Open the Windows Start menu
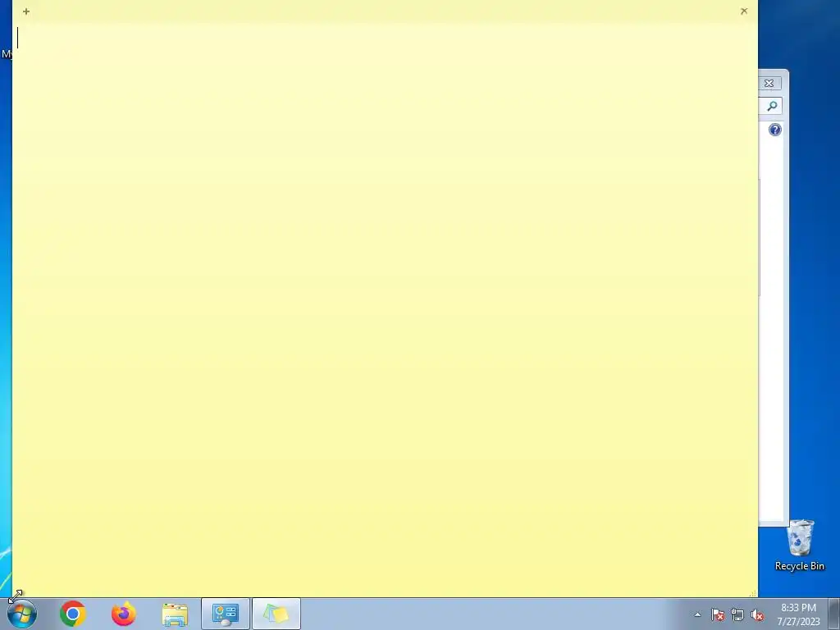 [x=22, y=614]
